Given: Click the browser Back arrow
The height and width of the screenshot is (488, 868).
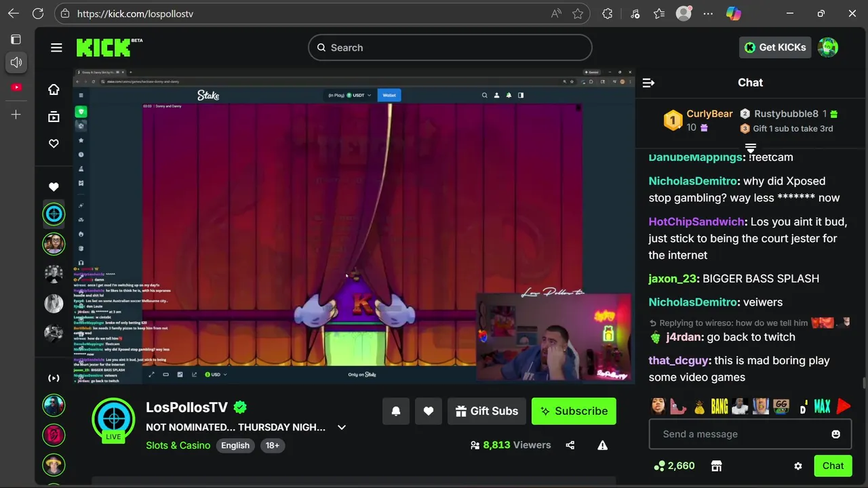Looking at the screenshot, I should click(x=14, y=14).
